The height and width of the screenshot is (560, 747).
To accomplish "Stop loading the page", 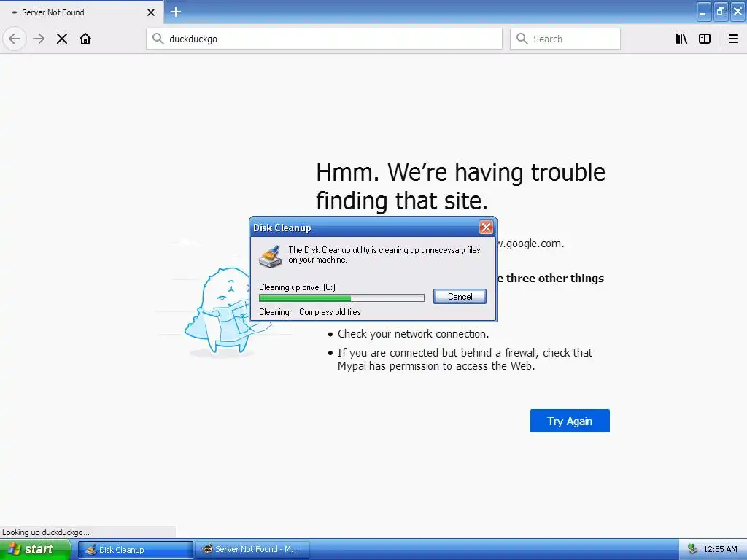I will click(62, 39).
